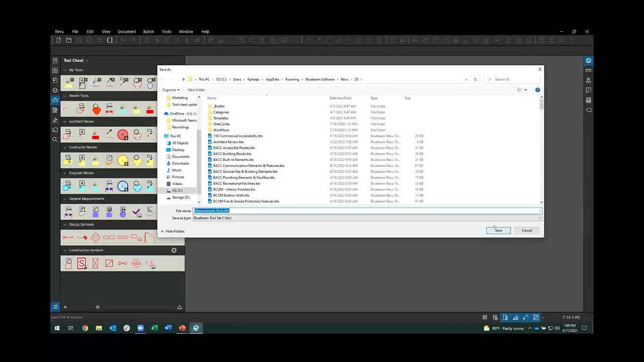
Task: Open the Properties gear icon in right sidebar
Action: pyautogui.click(x=588, y=60)
